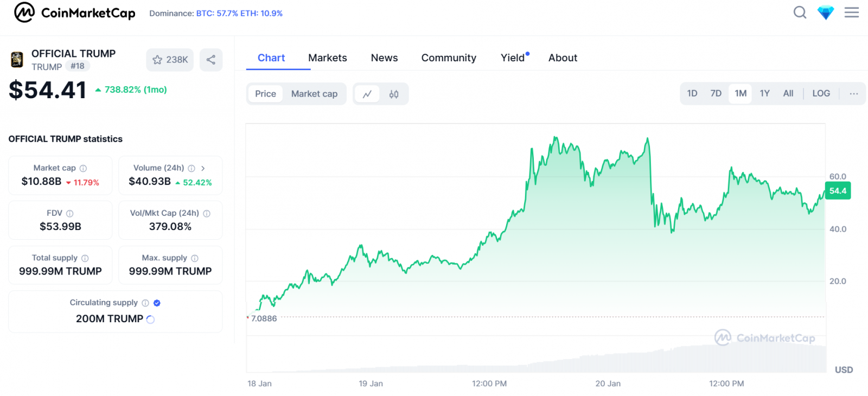This screenshot has height=396, width=868.
Task: Add TRUMP to watchlist via star button
Action: point(170,60)
